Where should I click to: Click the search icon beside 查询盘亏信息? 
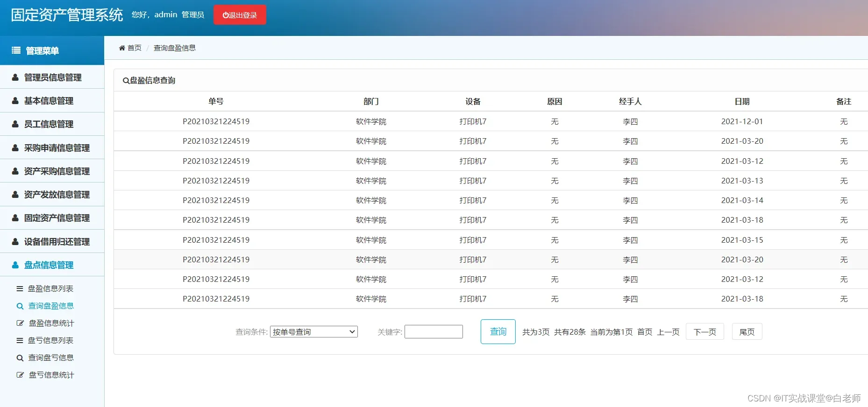coord(20,358)
